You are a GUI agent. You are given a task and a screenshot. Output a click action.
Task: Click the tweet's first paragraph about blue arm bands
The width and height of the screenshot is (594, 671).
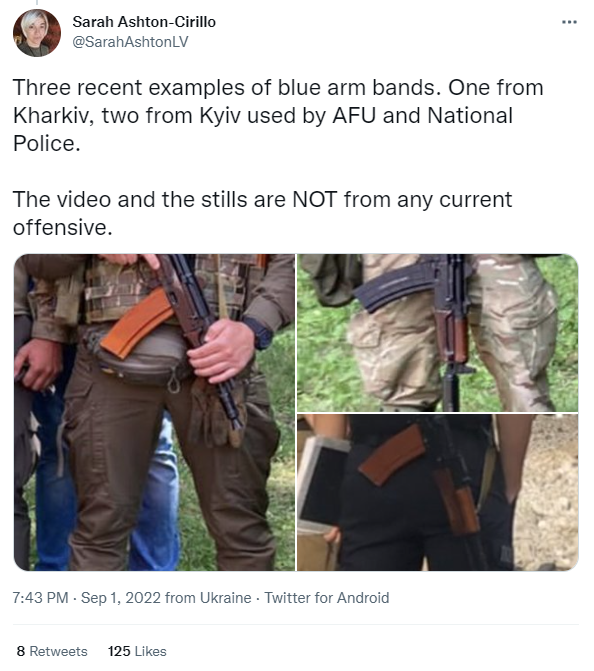tap(278, 116)
